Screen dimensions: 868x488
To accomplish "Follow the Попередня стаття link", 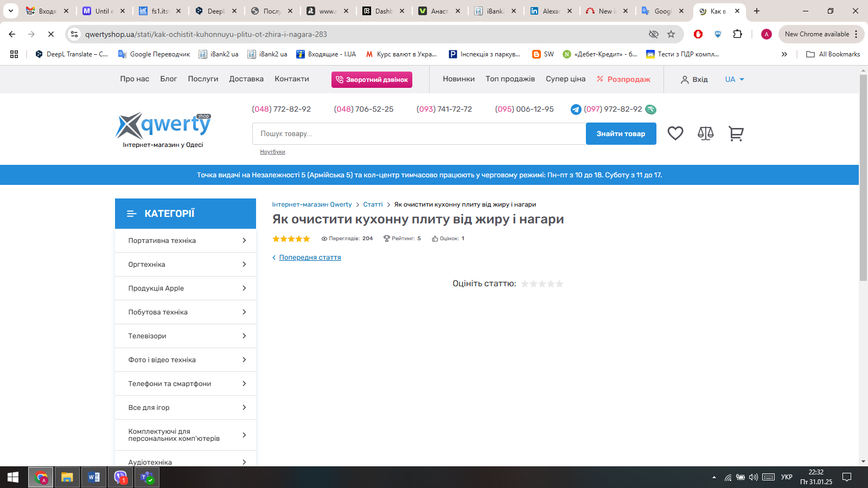I will click(310, 258).
